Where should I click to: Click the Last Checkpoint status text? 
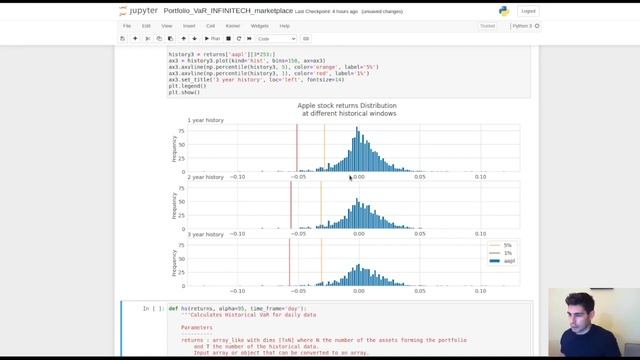click(326, 11)
